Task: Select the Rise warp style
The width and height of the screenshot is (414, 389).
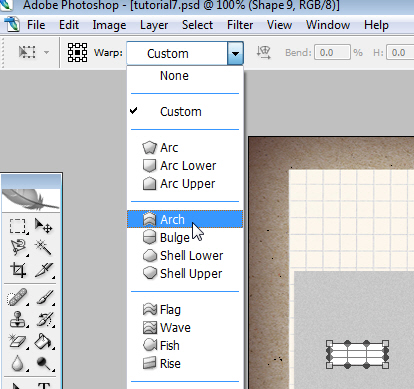Action: (185, 364)
